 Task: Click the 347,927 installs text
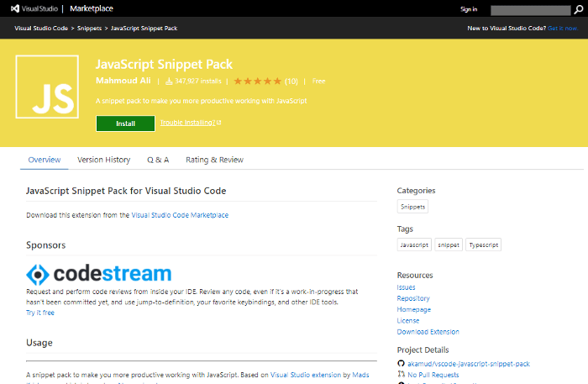pyautogui.click(x=198, y=81)
